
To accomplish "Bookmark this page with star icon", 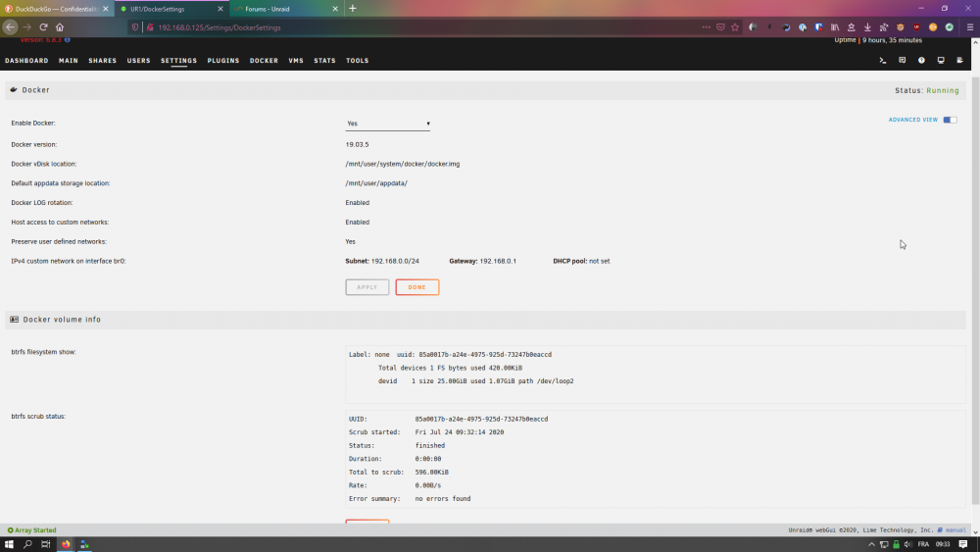I will [x=735, y=26].
